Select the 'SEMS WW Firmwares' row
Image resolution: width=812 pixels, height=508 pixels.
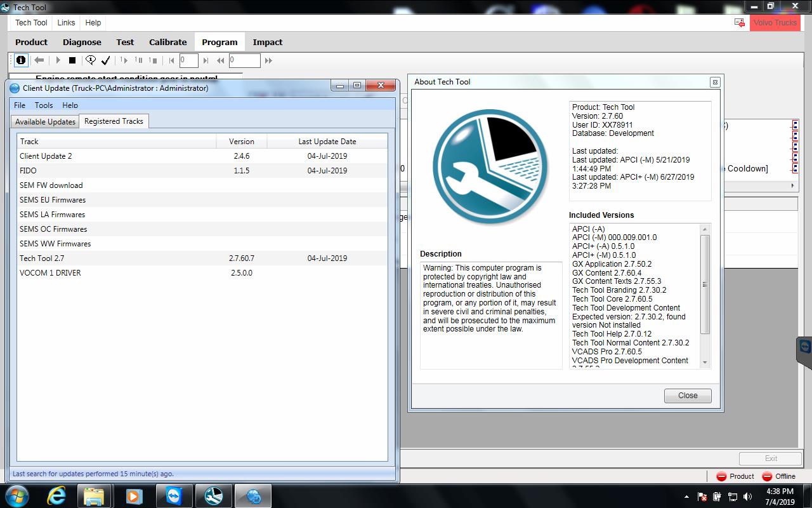pos(202,244)
